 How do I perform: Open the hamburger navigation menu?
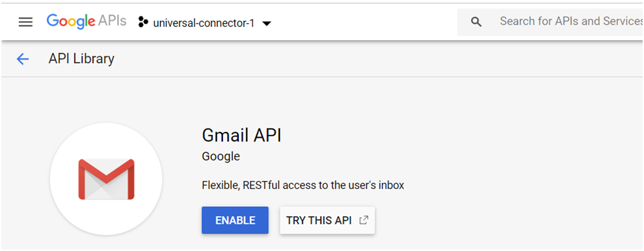pos(26,22)
